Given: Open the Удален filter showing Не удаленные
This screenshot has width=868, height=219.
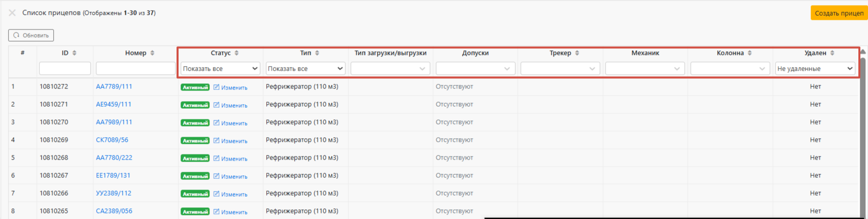Looking at the screenshot, I should [x=815, y=69].
